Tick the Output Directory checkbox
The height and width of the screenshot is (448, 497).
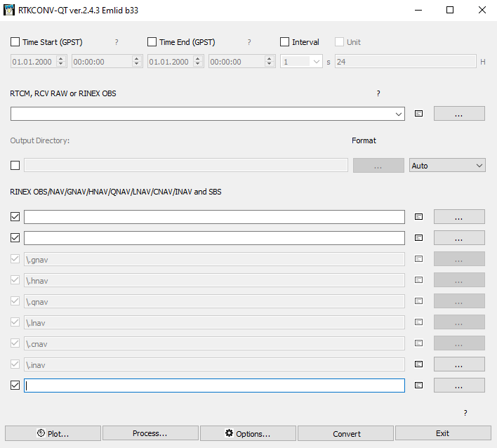(x=15, y=165)
